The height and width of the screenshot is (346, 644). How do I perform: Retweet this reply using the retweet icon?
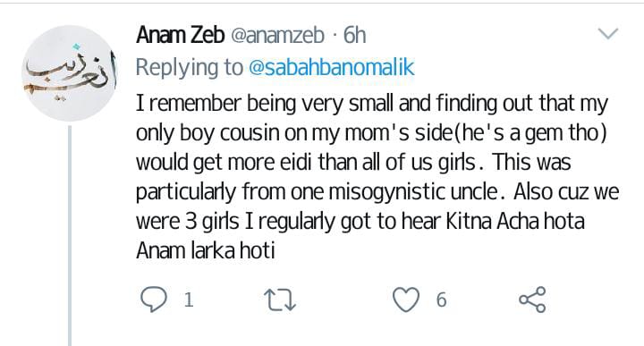[x=280, y=300]
